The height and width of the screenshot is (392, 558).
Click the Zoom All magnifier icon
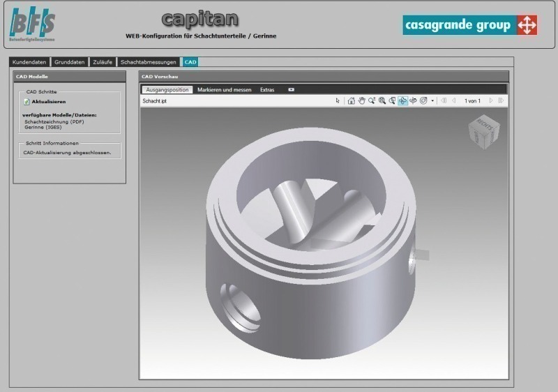382,100
